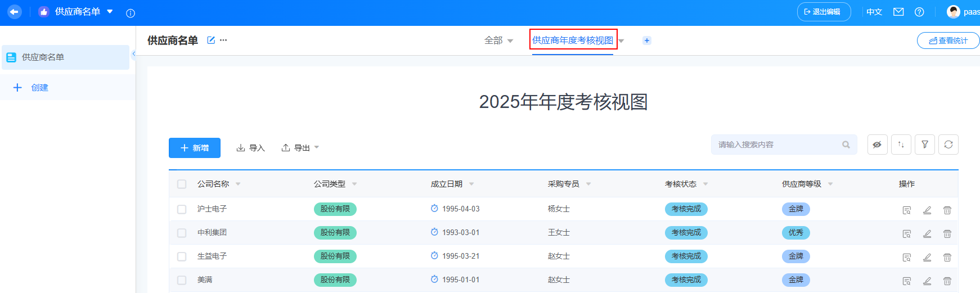
Task: Open 成立日期 column dropdown arrow
Action: click(471, 184)
